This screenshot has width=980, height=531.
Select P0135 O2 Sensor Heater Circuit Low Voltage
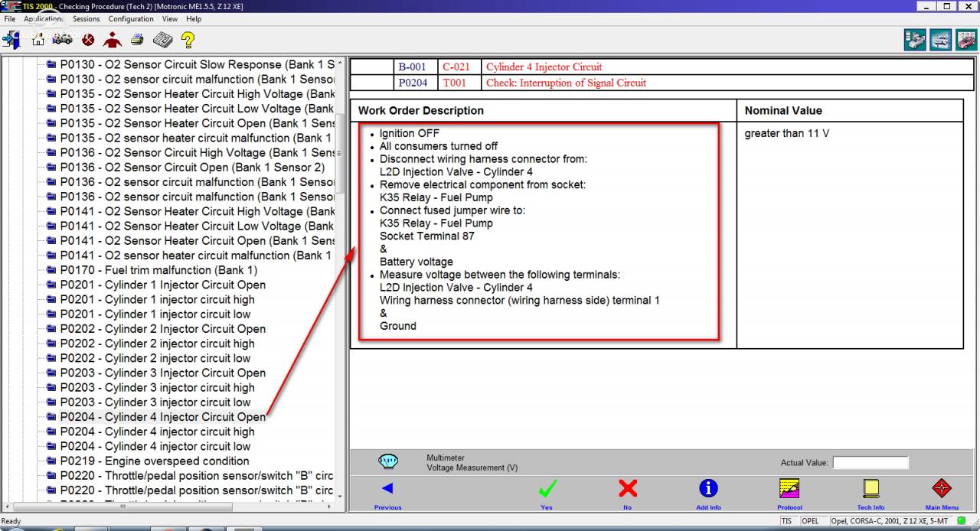click(197, 109)
